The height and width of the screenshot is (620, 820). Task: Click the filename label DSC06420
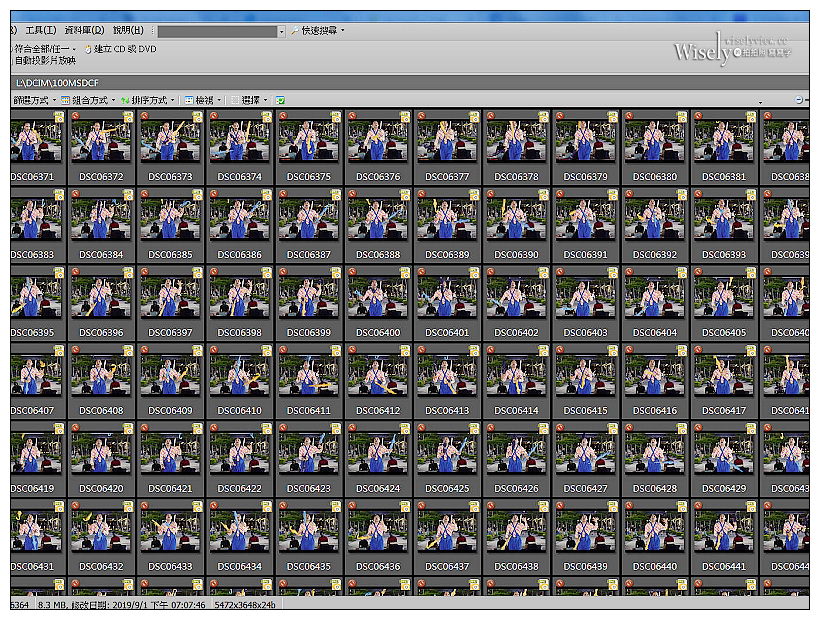coord(101,488)
